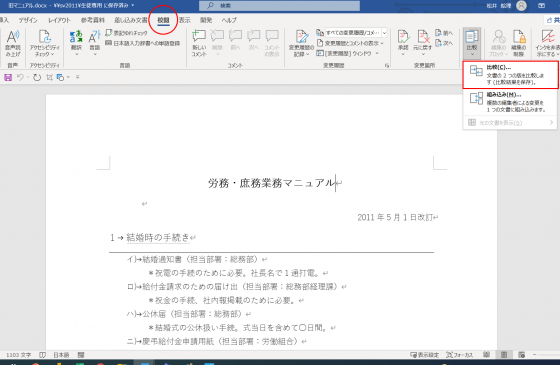Image resolution: width=560 pixels, height=365 pixels.
Task: Click the zoom out minus button
Action: [x=535, y=355]
